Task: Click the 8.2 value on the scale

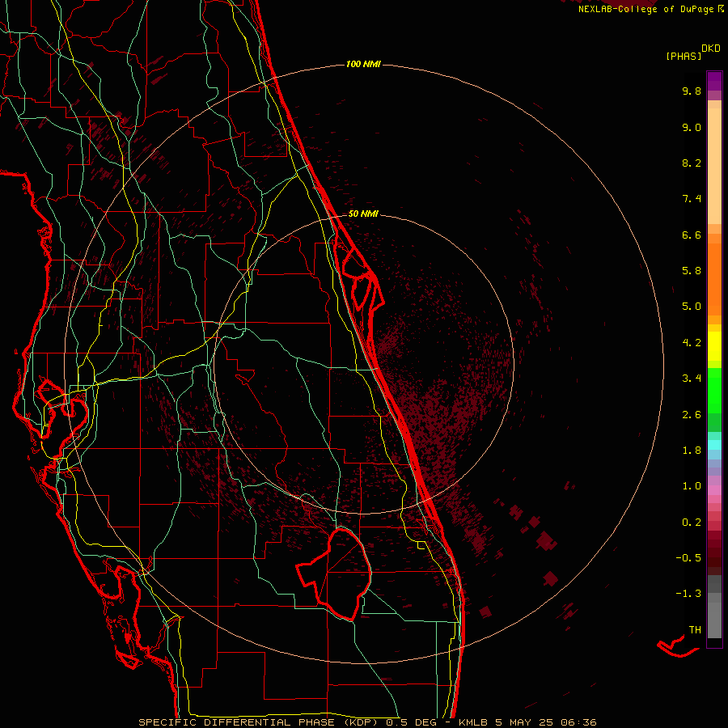Action: click(x=692, y=163)
